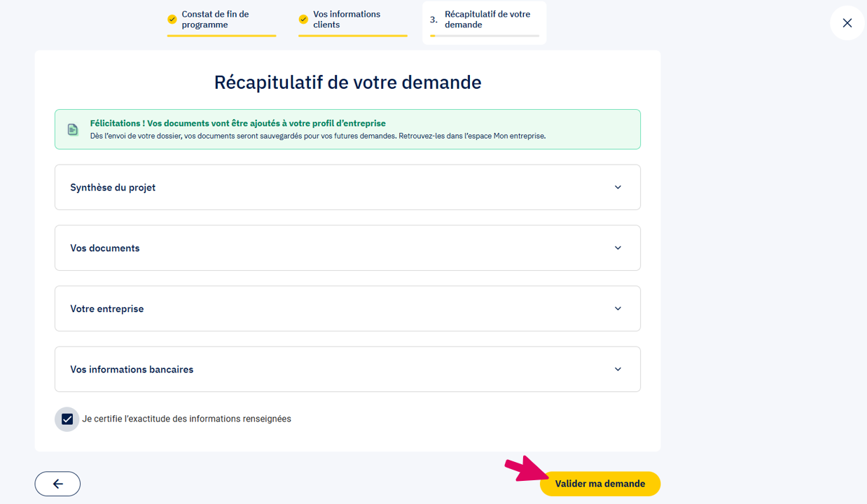Click the back arrow button
Image resolution: width=867 pixels, height=504 pixels.
coord(57,484)
